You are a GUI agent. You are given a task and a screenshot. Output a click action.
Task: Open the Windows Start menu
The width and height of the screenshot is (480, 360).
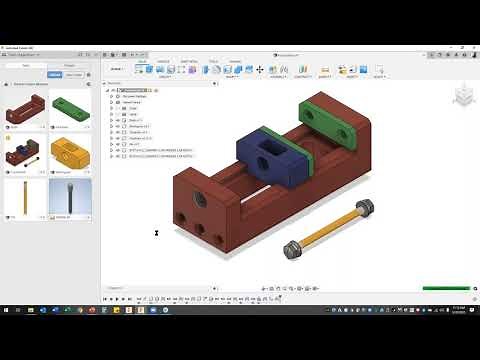(x=6, y=310)
